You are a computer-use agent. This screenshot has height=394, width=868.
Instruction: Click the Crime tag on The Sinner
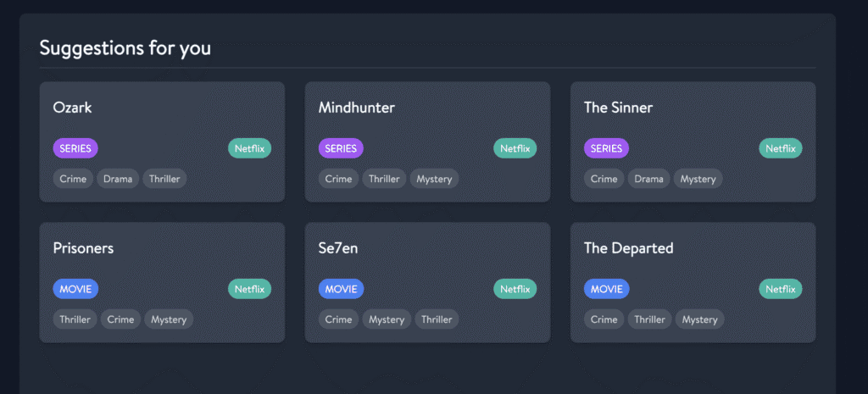(604, 179)
